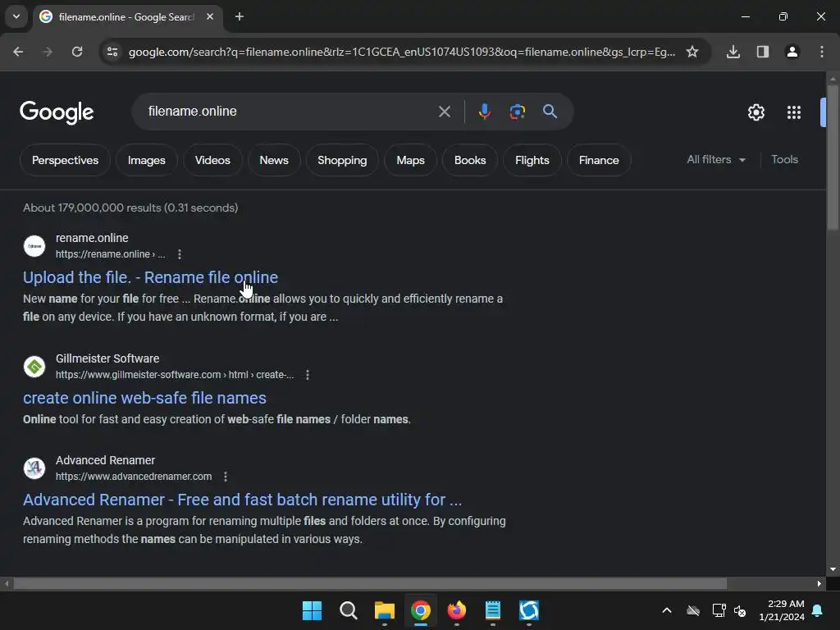Screen dimensions: 840x630
Task: Switch to News results
Action: pos(274,160)
